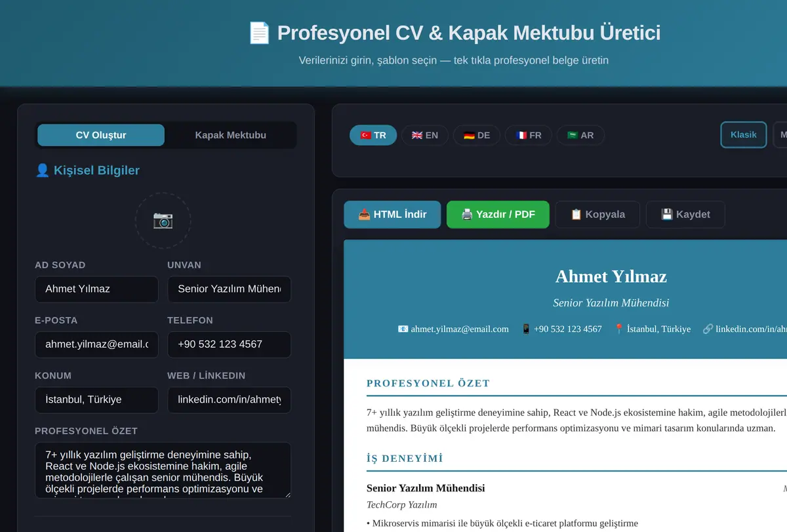Screen dimensions: 787x532
Task: Edit the Unvan field
Action: click(229, 289)
